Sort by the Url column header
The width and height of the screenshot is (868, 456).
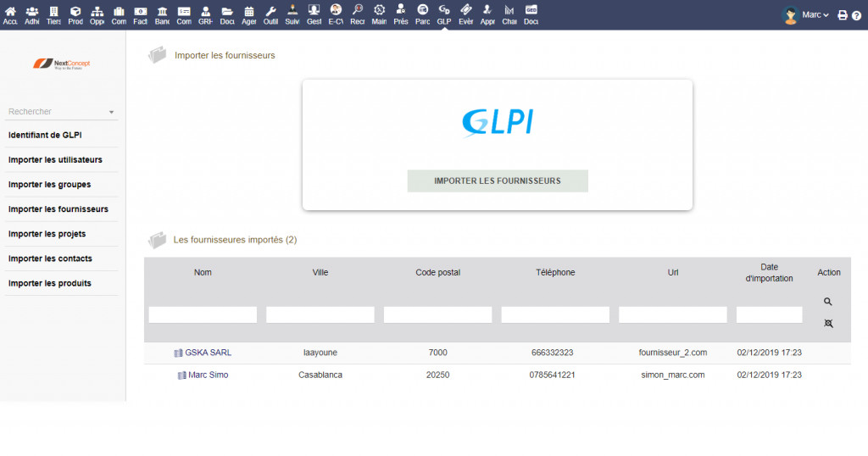pyautogui.click(x=672, y=272)
